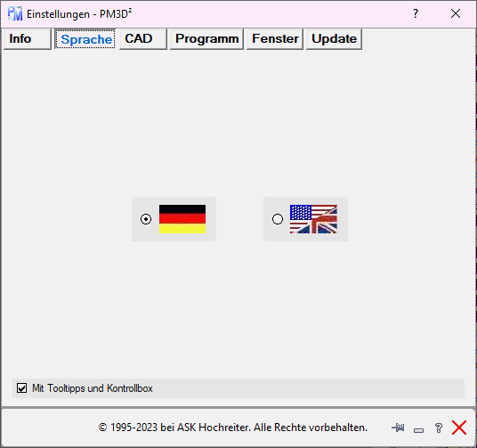This screenshot has height=448, width=477.
Task: Click the US/UK flag image
Action: pos(313,219)
